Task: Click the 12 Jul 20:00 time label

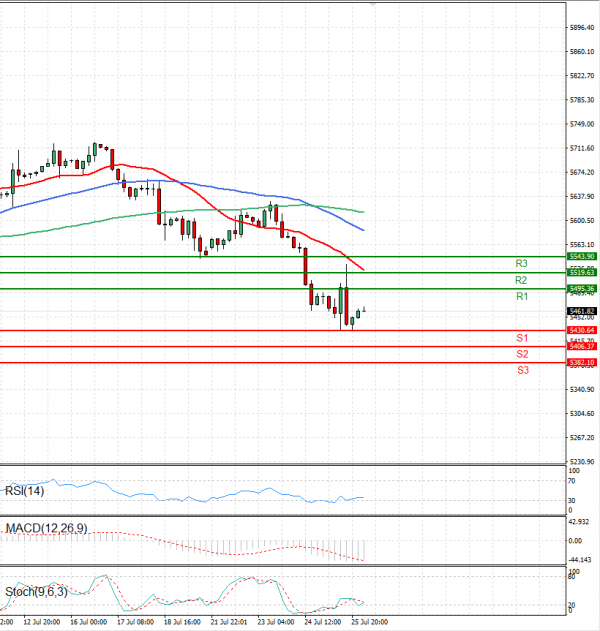Action: pos(42,622)
